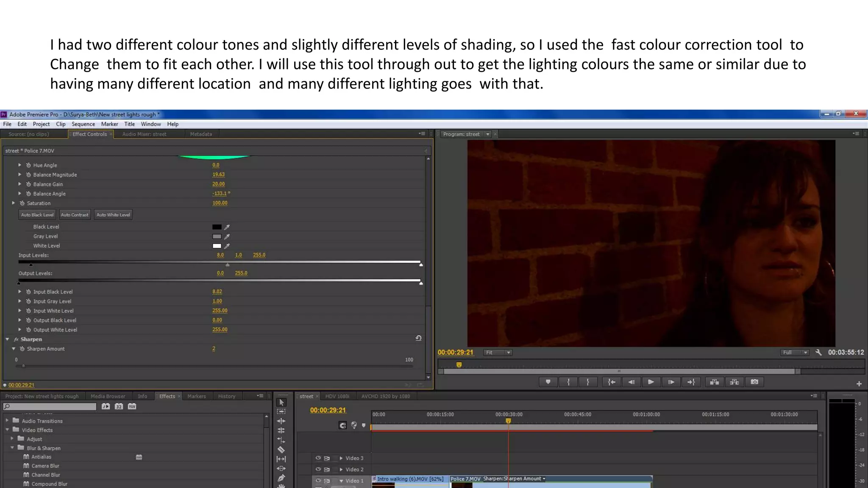The image size is (868, 488).
Task: Open the History tab
Action: point(226,396)
